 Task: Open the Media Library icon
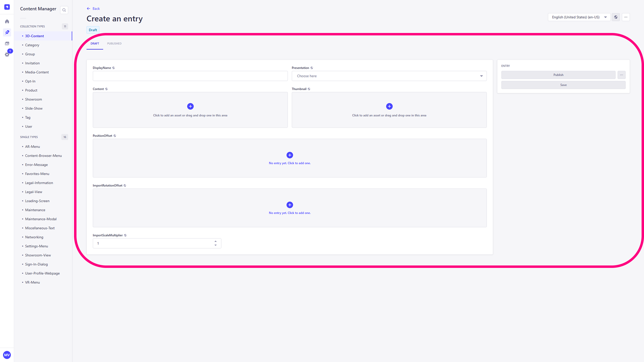[x=7, y=43]
